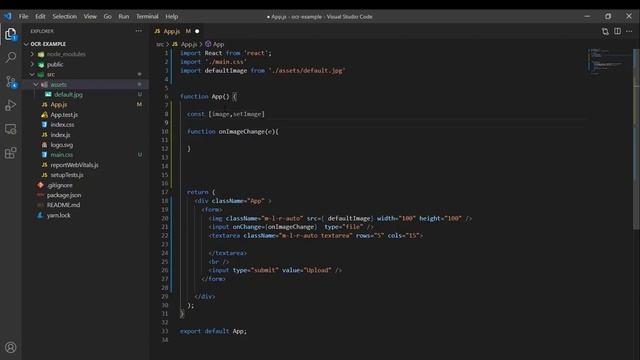Click the git icon next to .gitignore

[40, 185]
